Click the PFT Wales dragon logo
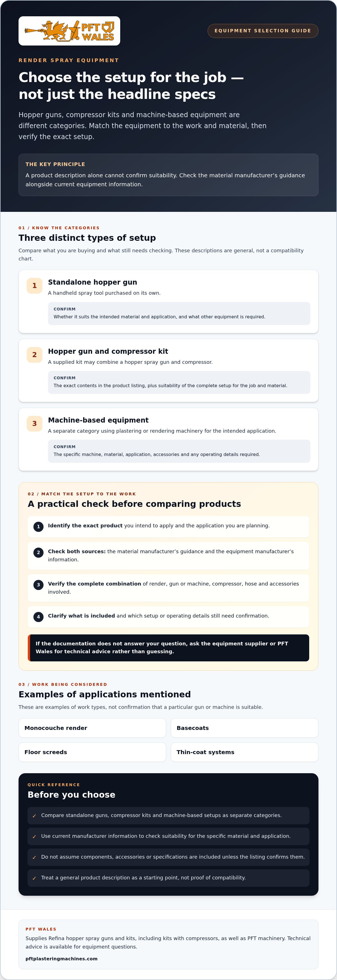Viewport: 337px width, 980px height. (69, 31)
